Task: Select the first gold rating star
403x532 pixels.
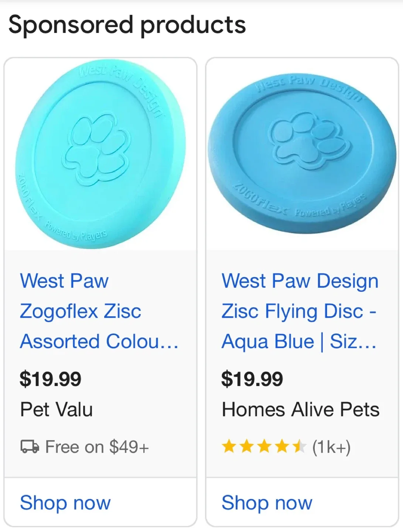Action: pos(229,447)
